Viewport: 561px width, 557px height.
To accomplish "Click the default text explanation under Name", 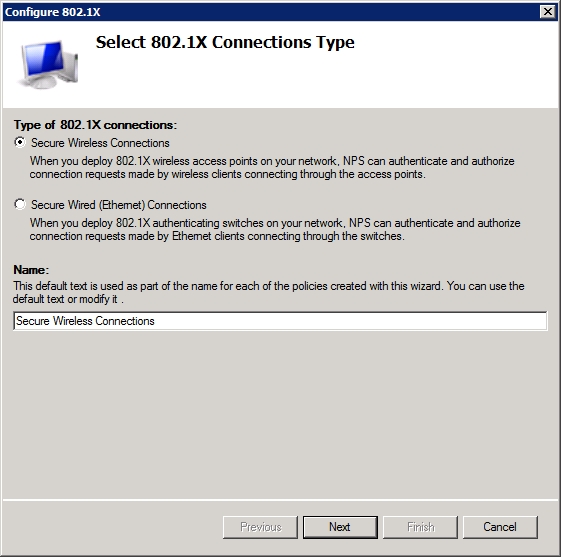I will coord(268,292).
